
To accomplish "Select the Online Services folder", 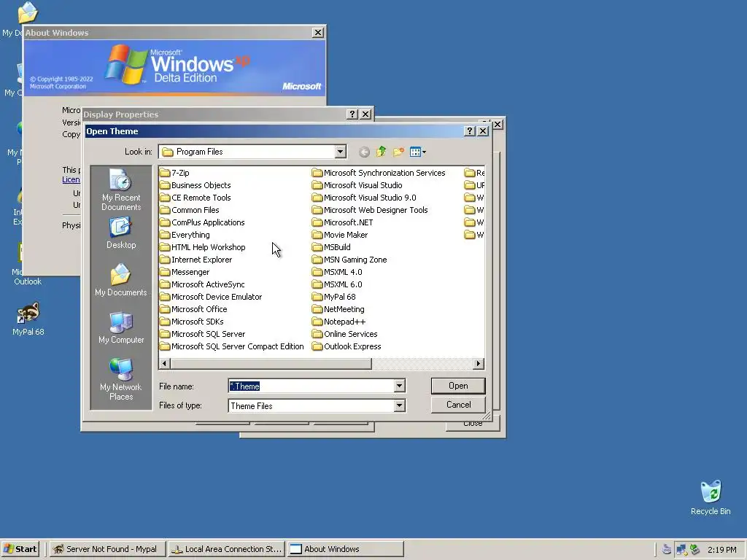I will point(345,334).
